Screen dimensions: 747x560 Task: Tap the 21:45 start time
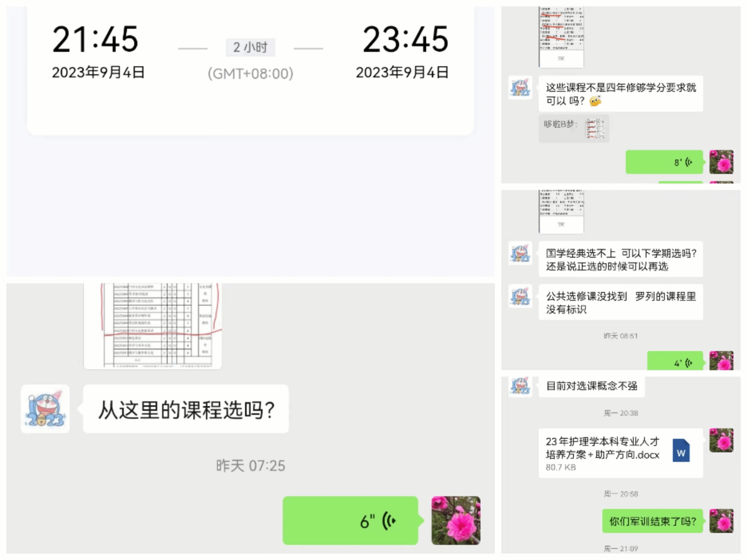95,39
